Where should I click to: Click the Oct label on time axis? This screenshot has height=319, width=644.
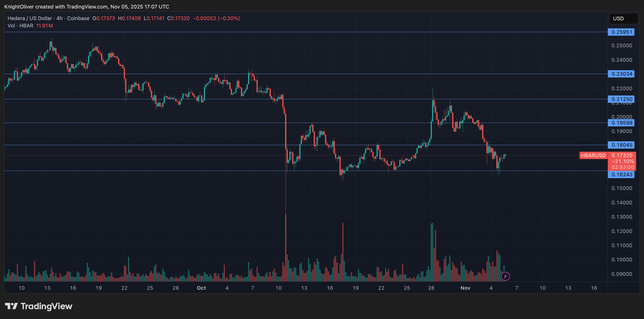(x=201, y=288)
